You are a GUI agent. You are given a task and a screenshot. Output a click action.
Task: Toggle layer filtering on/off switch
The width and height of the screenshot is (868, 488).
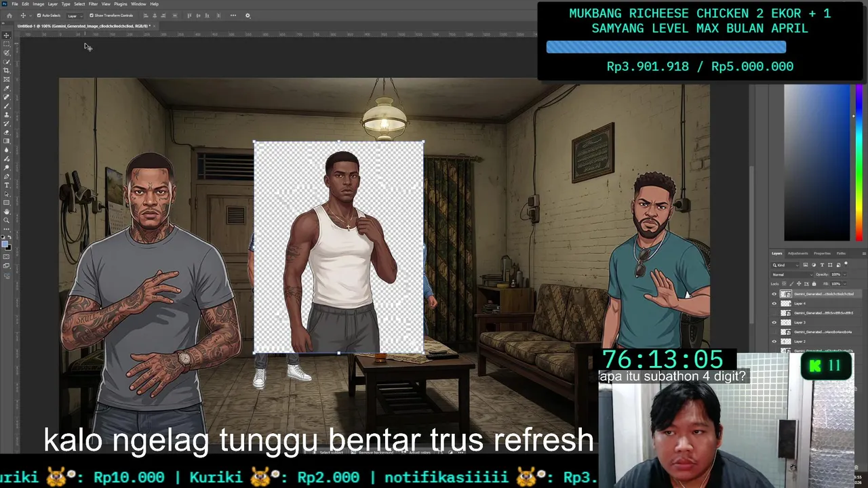pyautogui.click(x=846, y=264)
